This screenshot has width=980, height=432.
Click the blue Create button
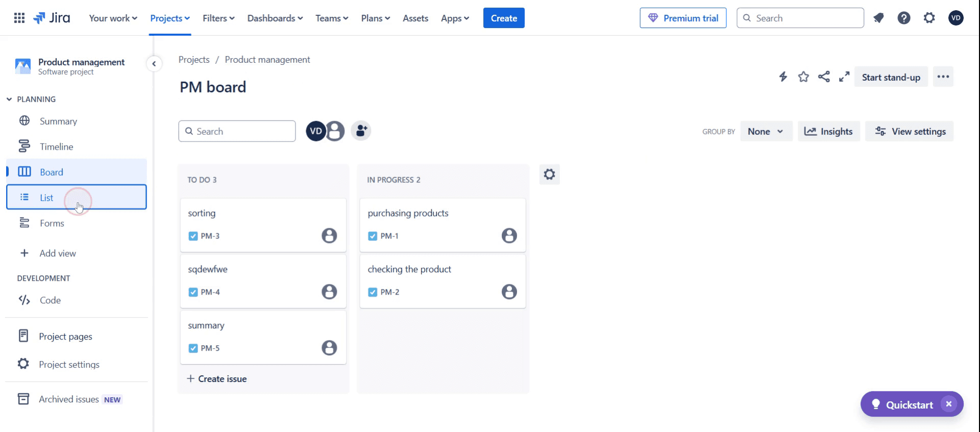click(x=504, y=18)
